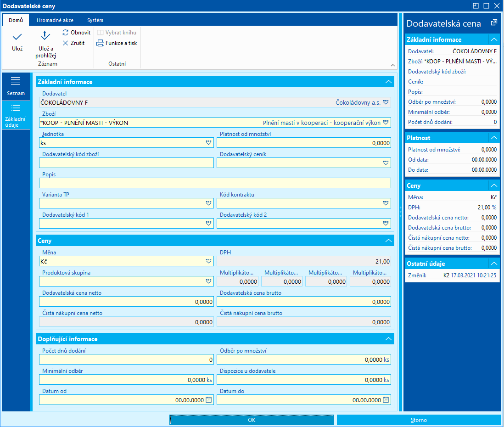Open Datum od calendar picker
The image size is (504, 427).
tap(208, 400)
